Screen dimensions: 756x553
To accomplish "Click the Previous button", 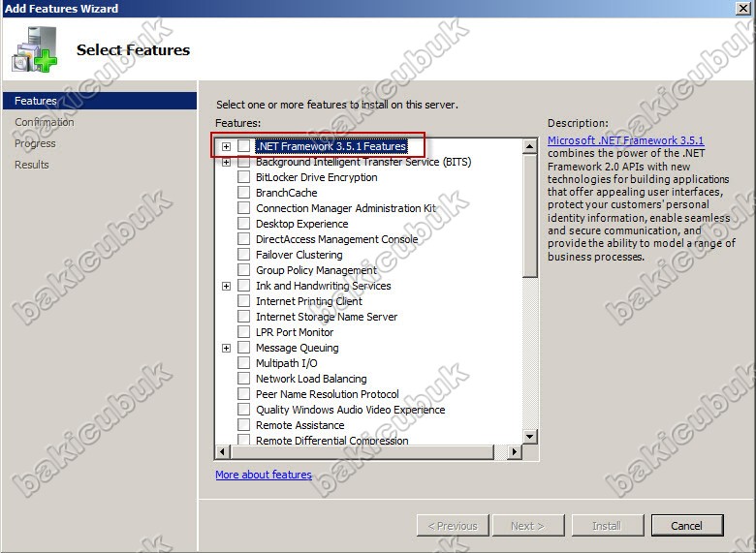I will click(453, 526).
